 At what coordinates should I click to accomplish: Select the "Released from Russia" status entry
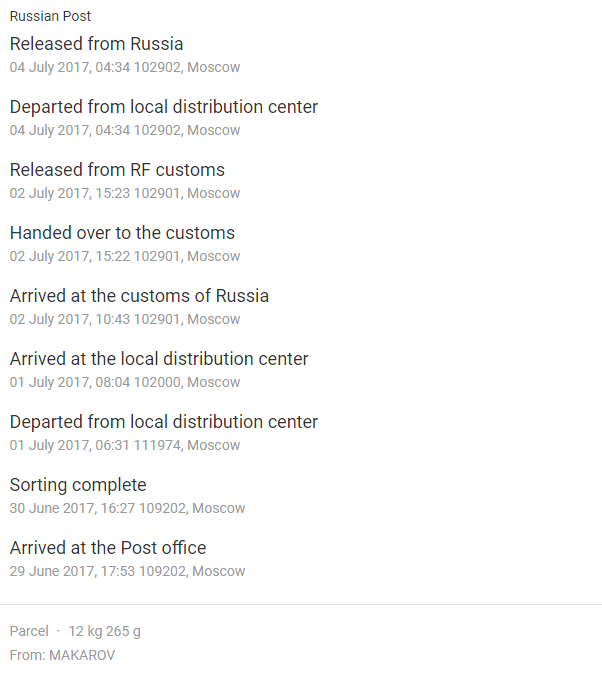tap(96, 44)
